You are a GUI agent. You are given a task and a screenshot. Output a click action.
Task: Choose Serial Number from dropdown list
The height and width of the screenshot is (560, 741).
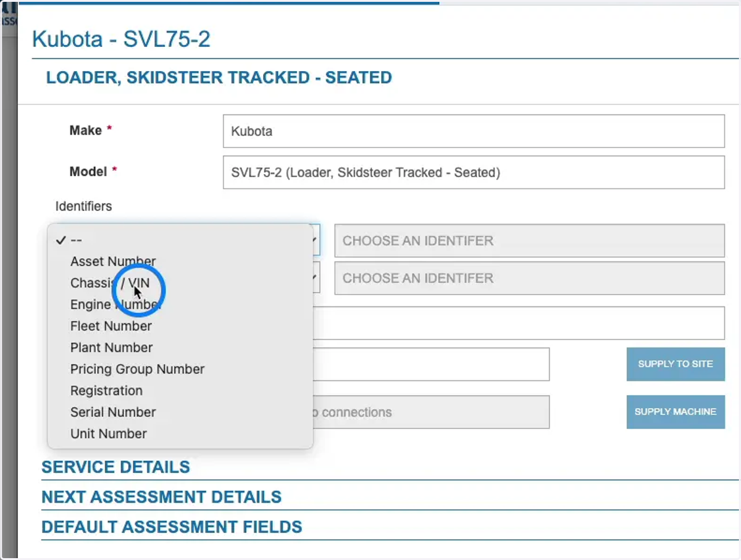(180, 412)
